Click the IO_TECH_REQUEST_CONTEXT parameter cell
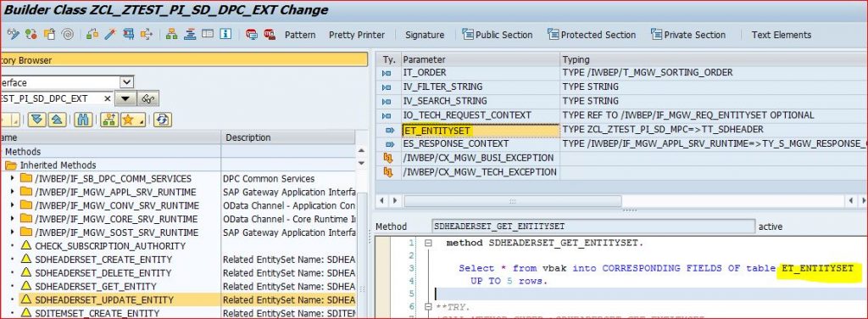The image size is (868, 319). click(x=480, y=115)
